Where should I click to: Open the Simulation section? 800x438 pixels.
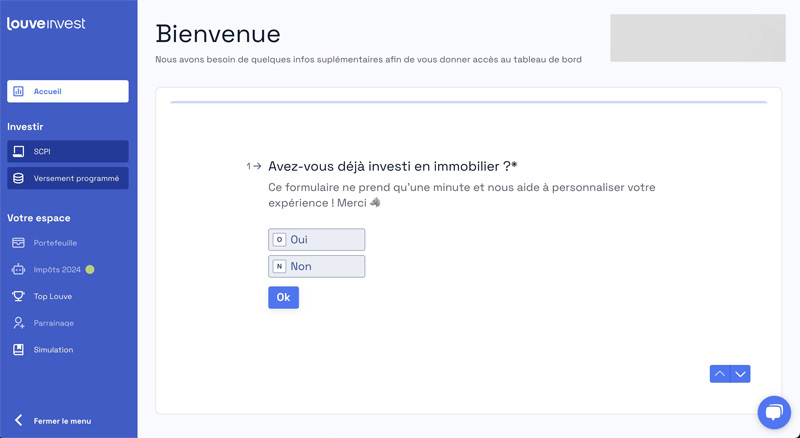coord(68,350)
